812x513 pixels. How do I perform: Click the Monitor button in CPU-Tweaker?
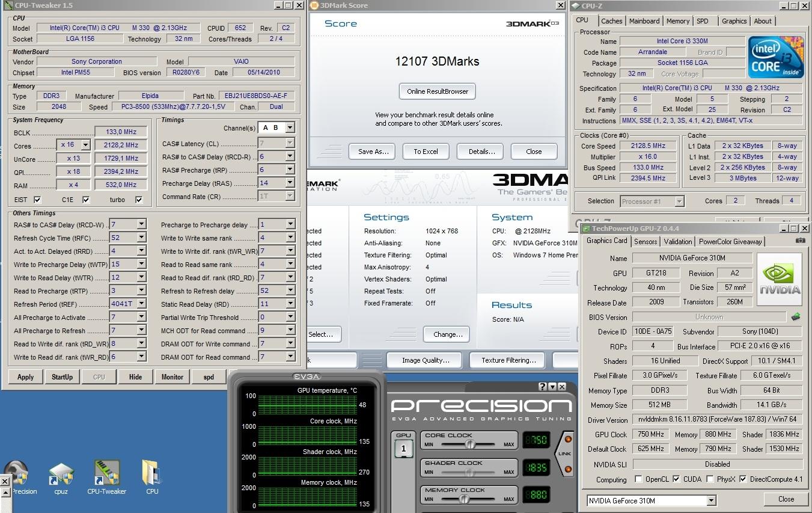coord(172,377)
